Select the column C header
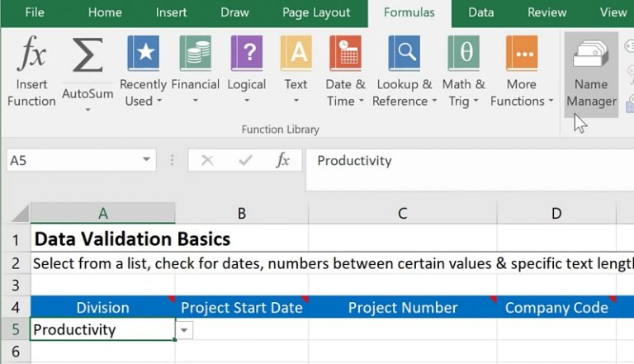Image resolution: width=634 pixels, height=364 pixels. point(402,213)
